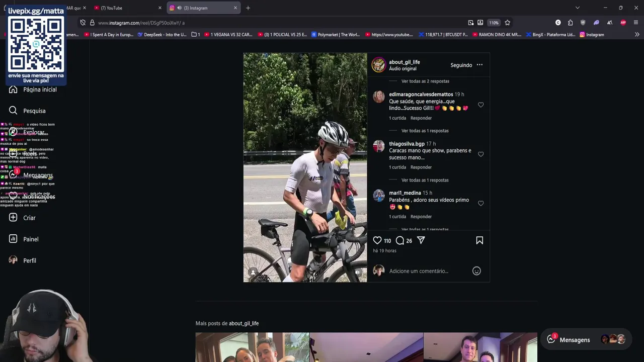Toggle the reel's sound mute button
The height and width of the screenshot is (362, 644).
(358, 272)
